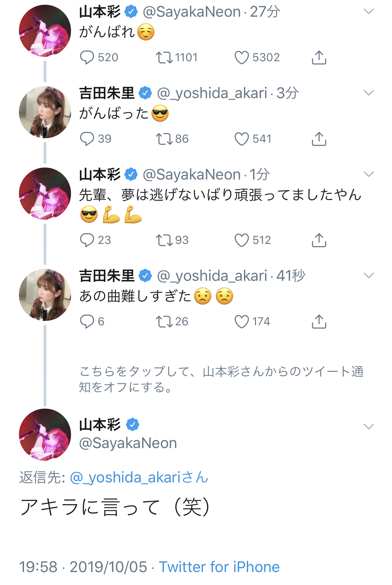Open 吉田朱里's profile picture on the 3分 tweet
The width and height of the screenshot is (392, 585).
(45, 112)
